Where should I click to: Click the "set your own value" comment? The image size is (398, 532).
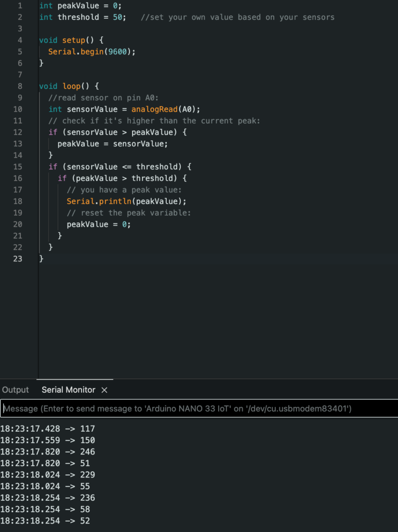pos(237,17)
